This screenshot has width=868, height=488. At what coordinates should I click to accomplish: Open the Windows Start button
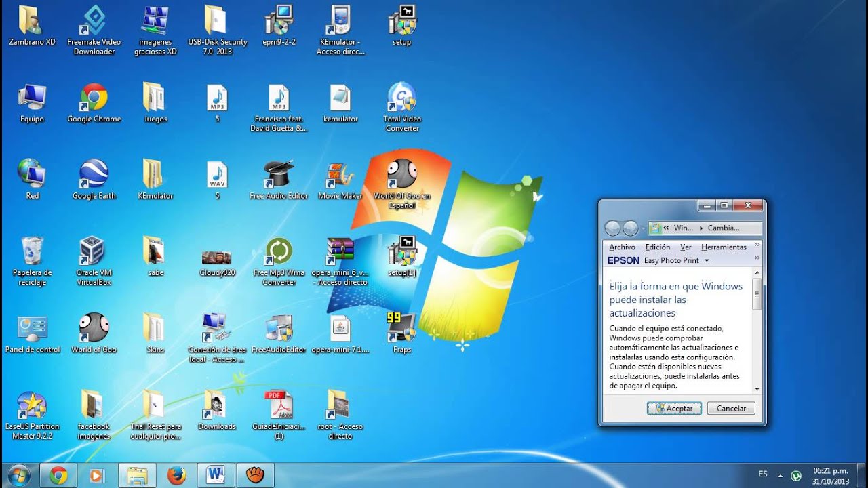point(19,475)
